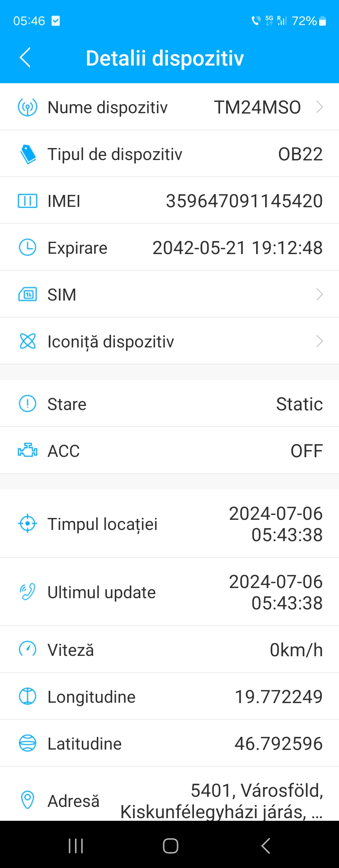This screenshot has height=868, width=339.
Task: Tap the device name TM24MSO
Action: point(257,108)
